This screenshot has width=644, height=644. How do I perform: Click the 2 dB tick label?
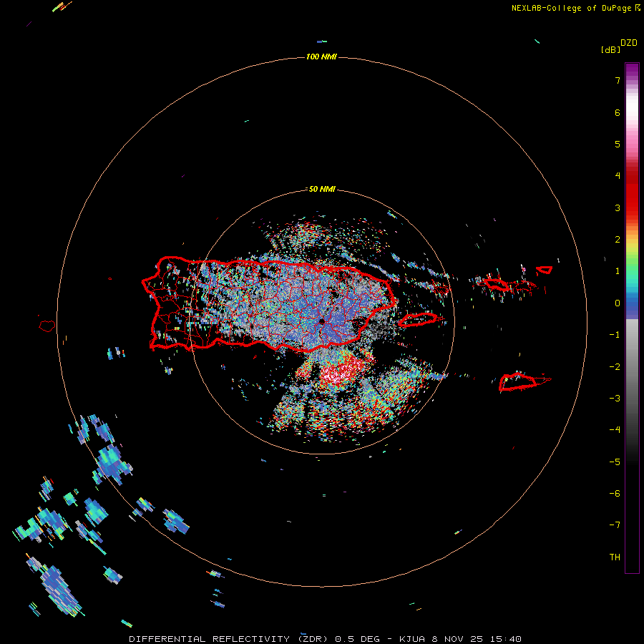tap(618, 240)
